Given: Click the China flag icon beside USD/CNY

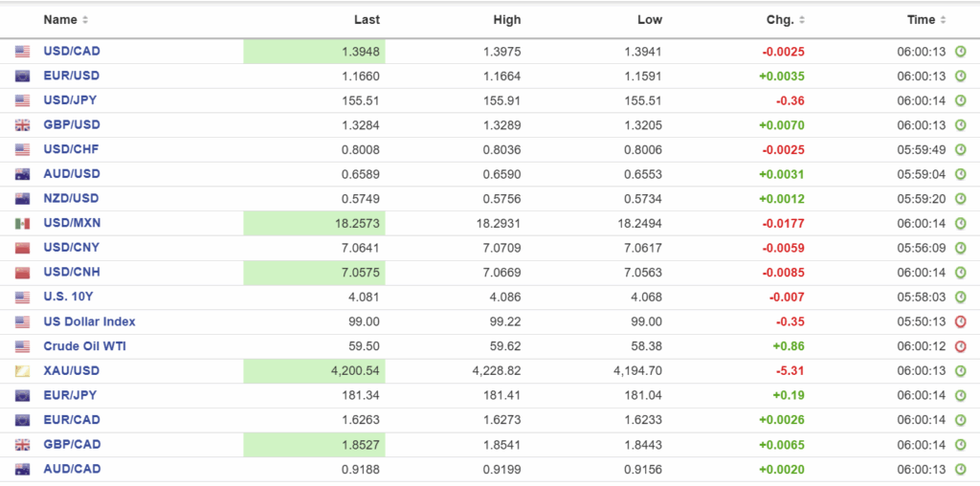Looking at the screenshot, I should [x=22, y=249].
